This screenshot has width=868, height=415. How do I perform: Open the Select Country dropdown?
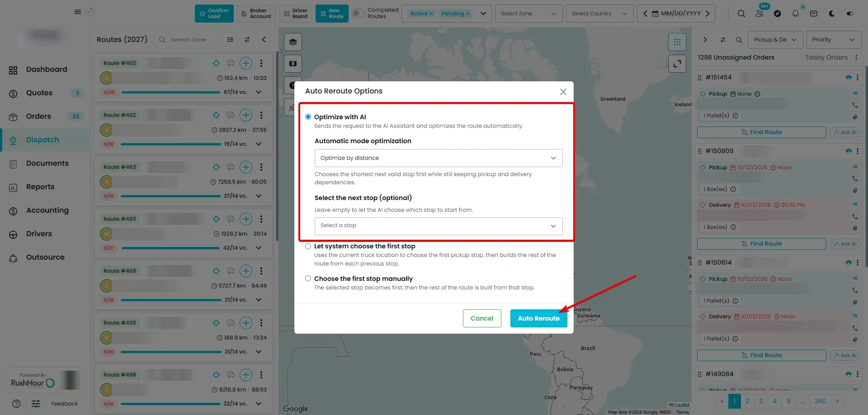tap(599, 14)
